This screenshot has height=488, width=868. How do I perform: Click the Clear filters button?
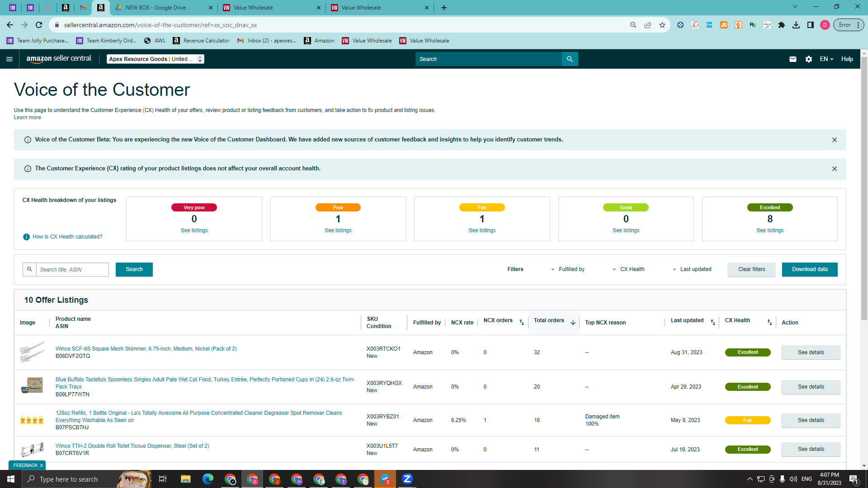tap(751, 269)
